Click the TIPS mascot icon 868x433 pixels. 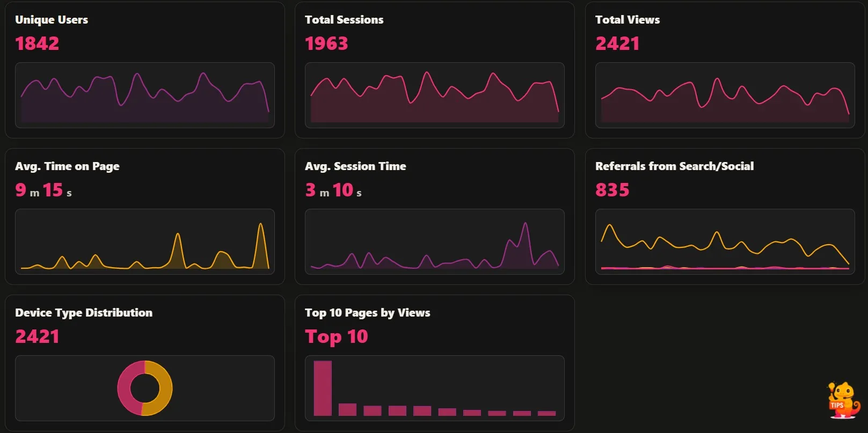pyautogui.click(x=843, y=400)
